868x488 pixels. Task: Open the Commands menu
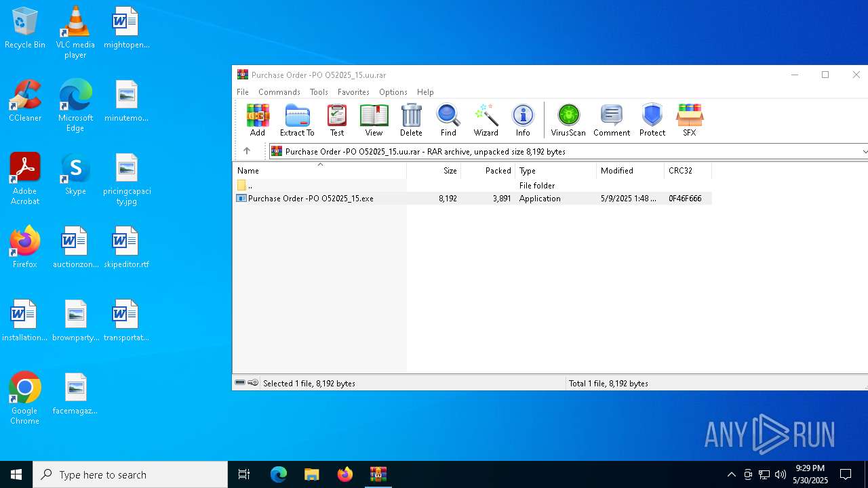[279, 92]
